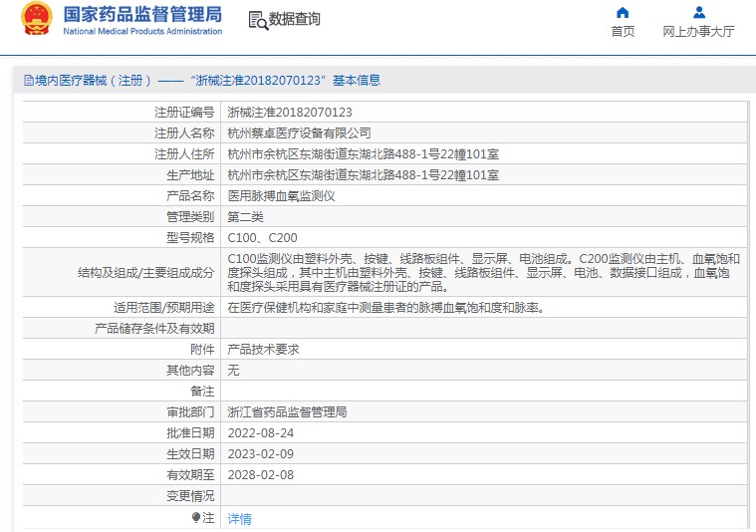The width and height of the screenshot is (756, 532).
Task: Click the label 结构及组成/主要组成成分
Action: coord(146,273)
